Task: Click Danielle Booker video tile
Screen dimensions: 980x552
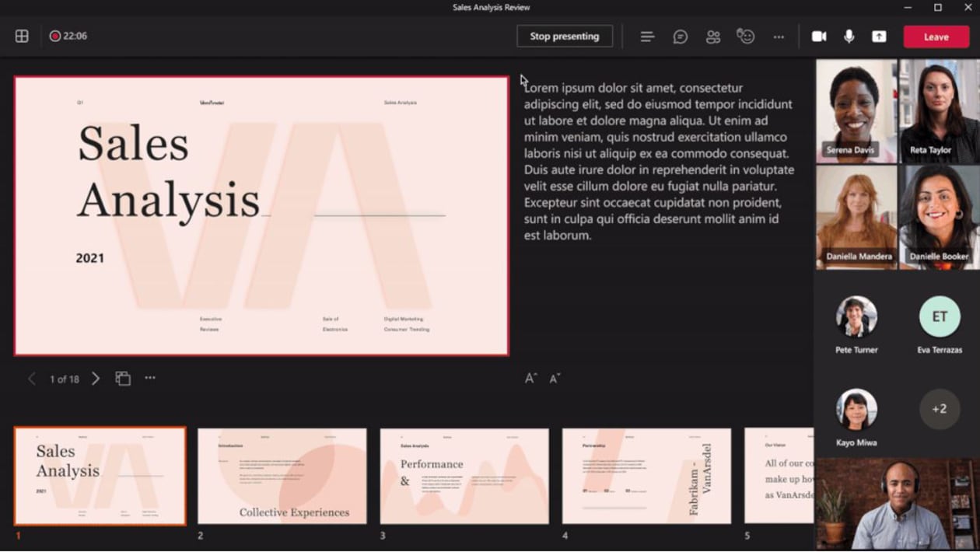Action: (940, 218)
